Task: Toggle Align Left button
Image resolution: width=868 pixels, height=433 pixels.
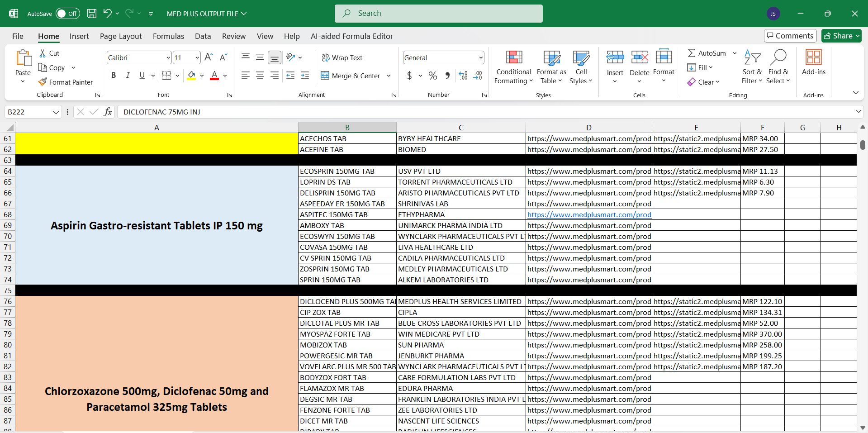Action: click(246, 76)
